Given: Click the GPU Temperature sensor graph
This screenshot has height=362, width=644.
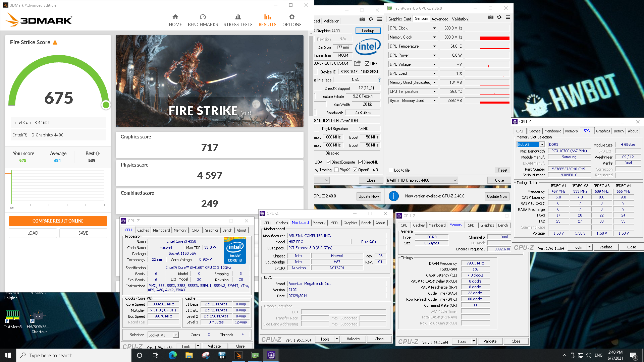Looking at the screenshot, I should (x=487, y=46).
